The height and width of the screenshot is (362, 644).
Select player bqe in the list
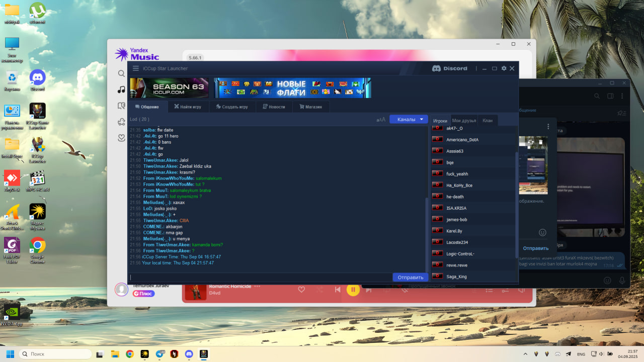(473, 162)
